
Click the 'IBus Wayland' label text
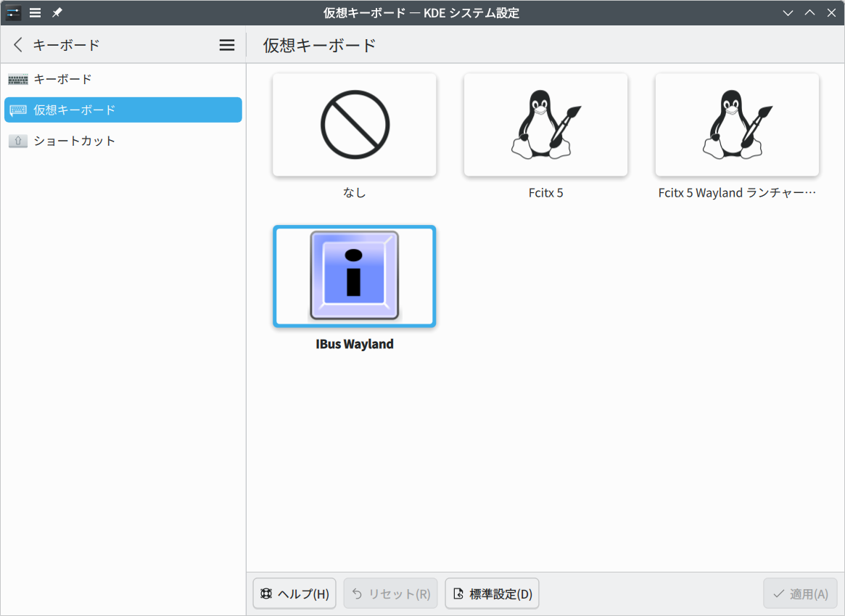click(x=355, y=344)
